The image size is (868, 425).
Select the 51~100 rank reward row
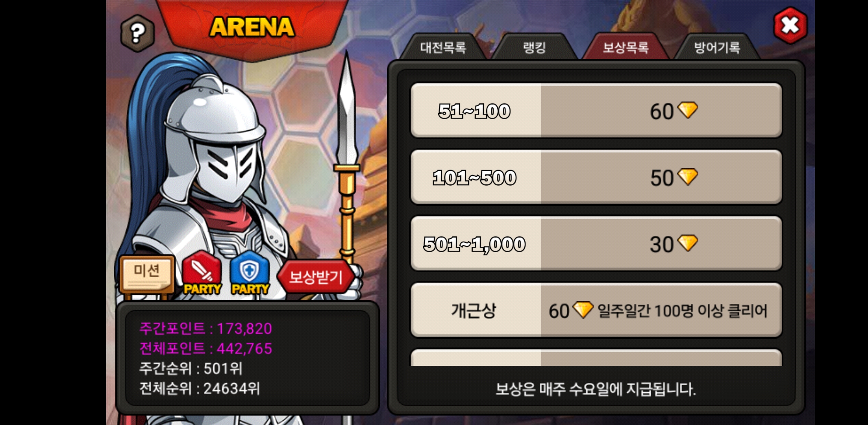pos(596,111)
